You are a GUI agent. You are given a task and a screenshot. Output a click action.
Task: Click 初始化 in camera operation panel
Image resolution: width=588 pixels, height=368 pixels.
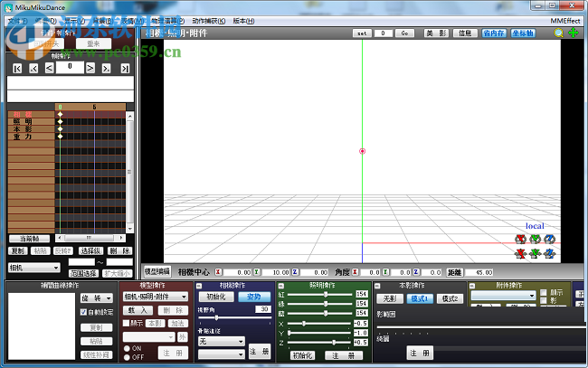[216, 297]
